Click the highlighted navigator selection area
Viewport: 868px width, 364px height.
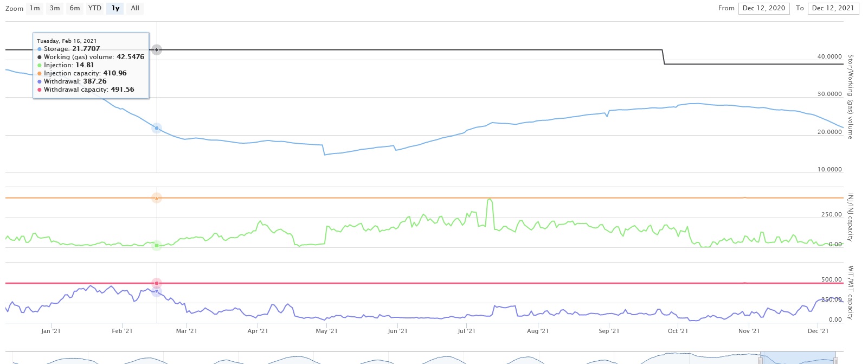coord(798,358)
